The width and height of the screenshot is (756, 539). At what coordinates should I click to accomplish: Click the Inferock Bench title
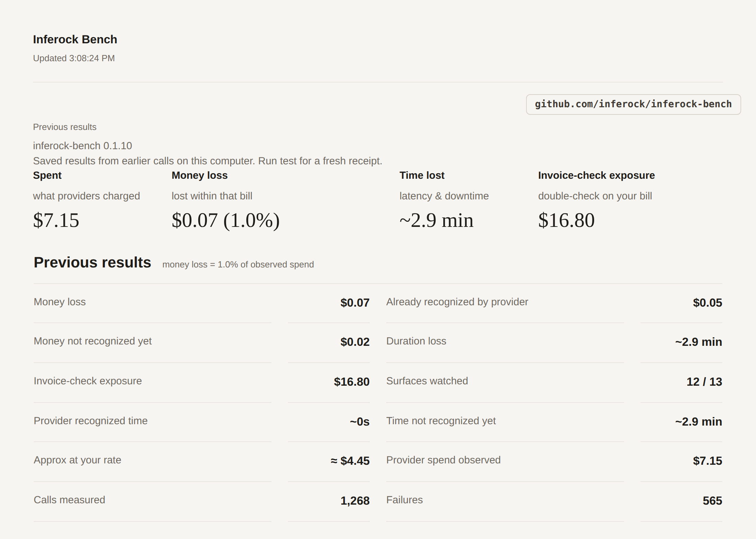click(x=75, y=39)
